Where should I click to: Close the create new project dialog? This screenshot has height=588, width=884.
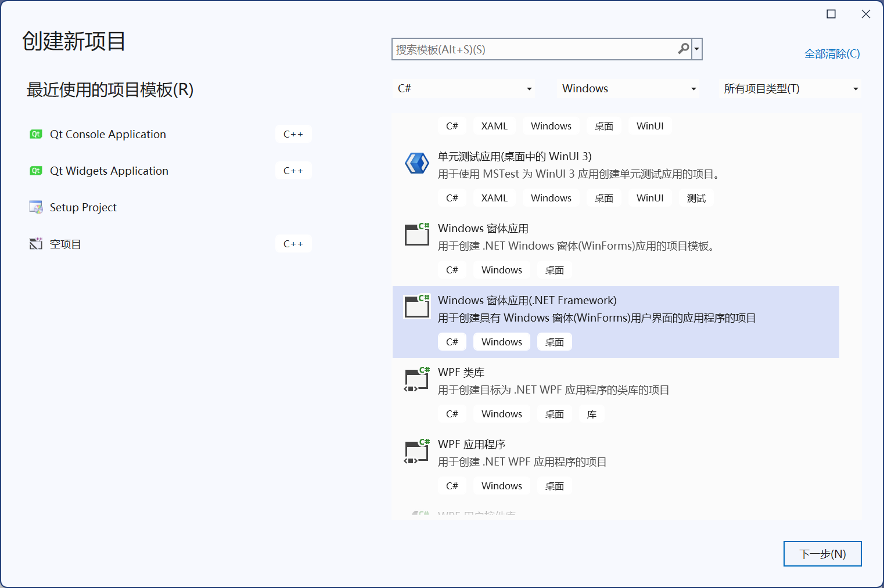[x=866, y=14]
